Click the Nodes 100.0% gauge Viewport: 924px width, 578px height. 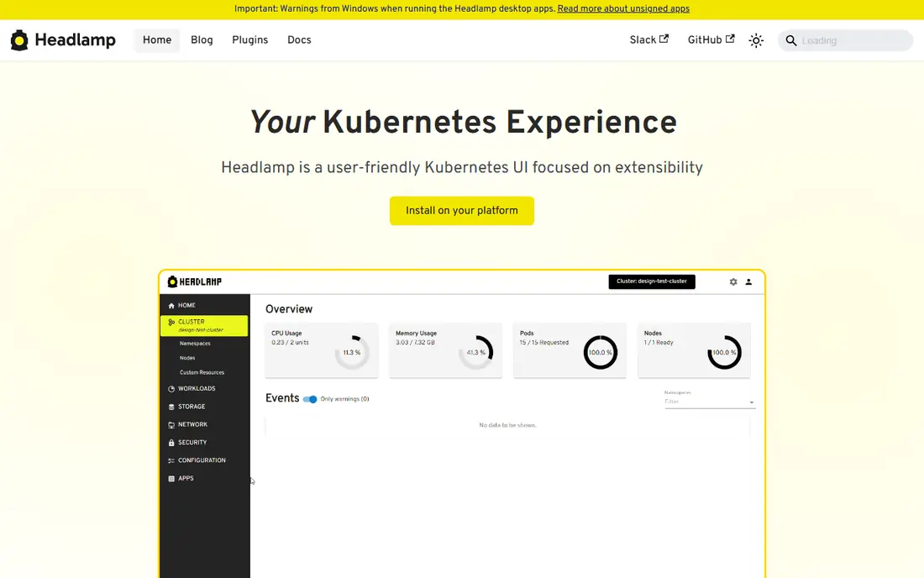click(x=724, y=352)
